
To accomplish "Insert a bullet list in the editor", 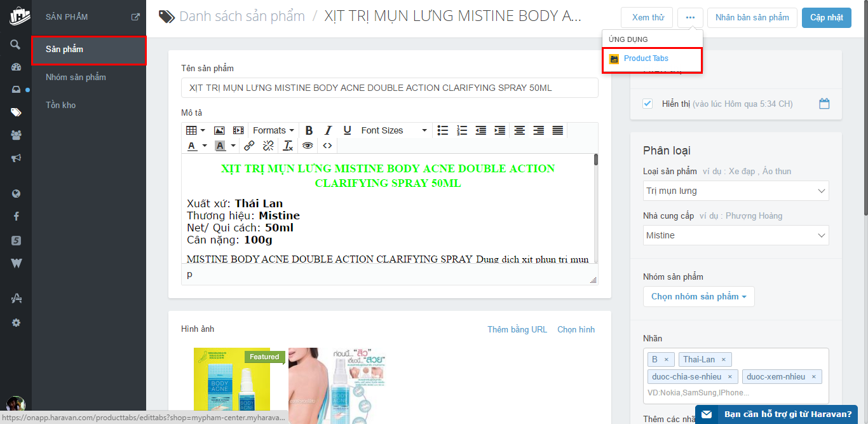I will [x=443, y=130].
